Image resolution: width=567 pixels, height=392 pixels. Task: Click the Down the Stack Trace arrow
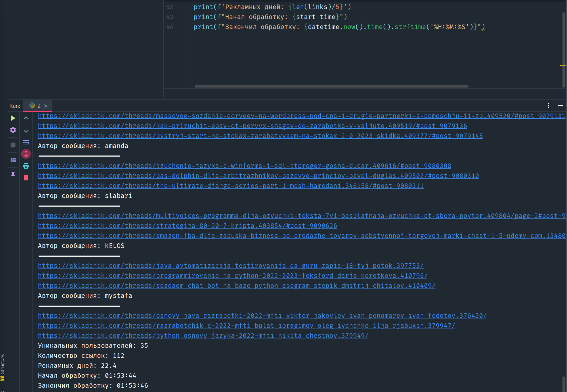tap(26, 130)
